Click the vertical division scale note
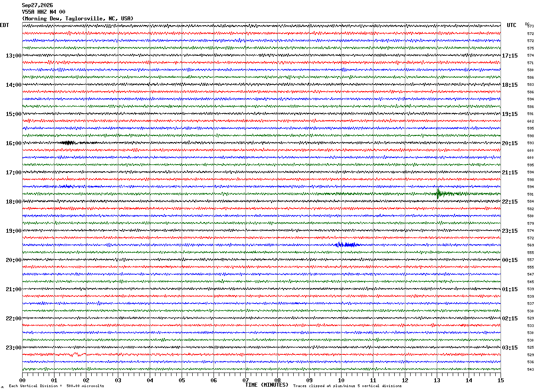536x392 pixels. coord(56,386)
